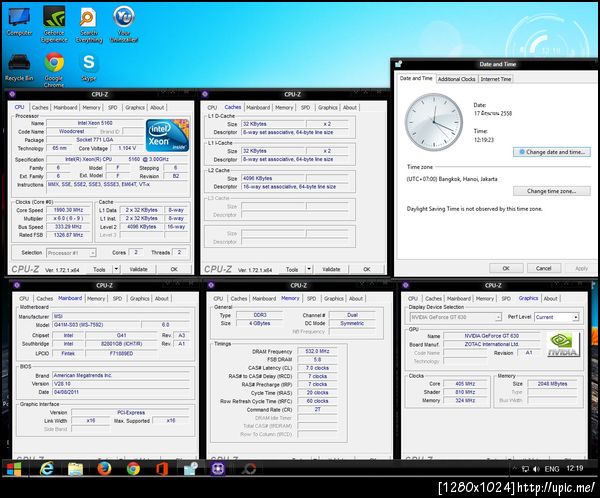
Task: Launch Chrome from the taskbar
Action: [133, 469]
